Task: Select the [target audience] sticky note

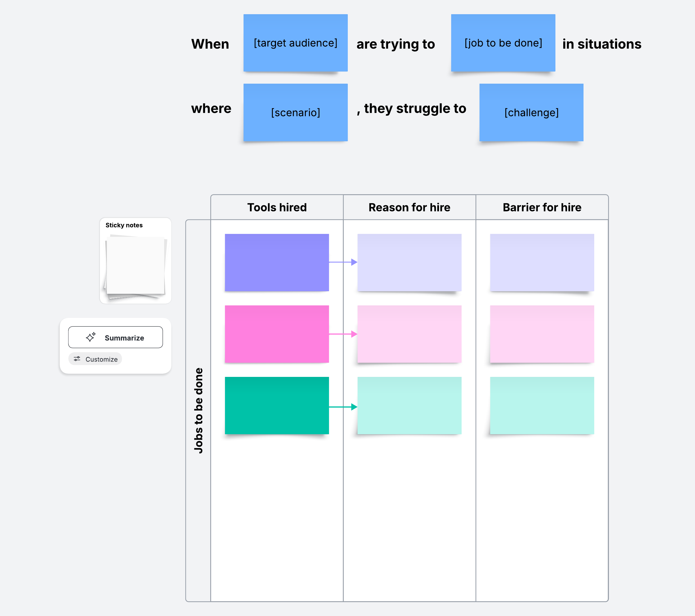Action: pyautogui.click(x=295, y=43)
